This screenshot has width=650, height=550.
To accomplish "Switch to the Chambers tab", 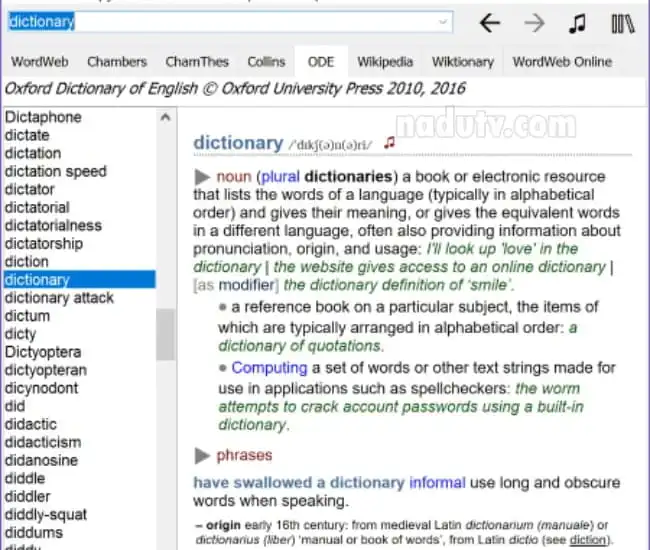I will click(117, 62).
